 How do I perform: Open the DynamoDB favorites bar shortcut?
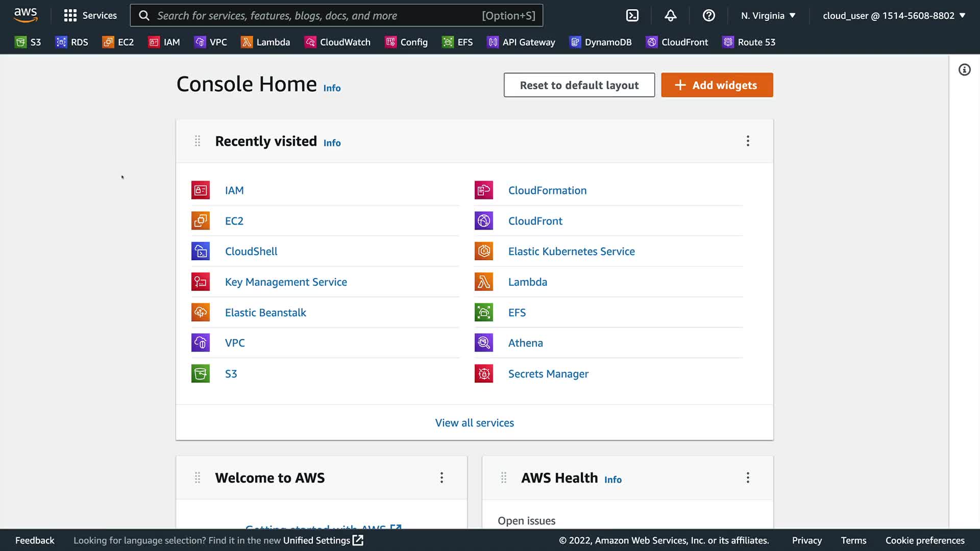tap(601, 42)
